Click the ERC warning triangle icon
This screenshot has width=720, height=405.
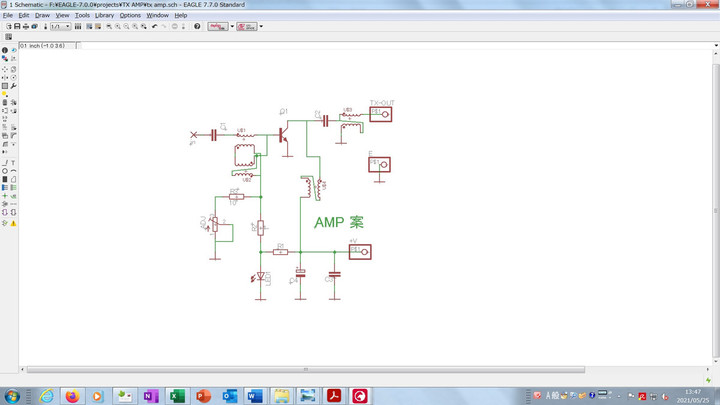(14, 223)
